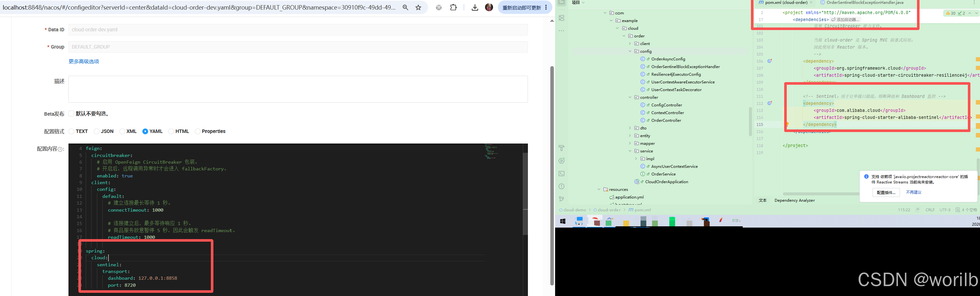Collapse the cloud package in the project tree
The image size is (980, 296).
point(617,28)
